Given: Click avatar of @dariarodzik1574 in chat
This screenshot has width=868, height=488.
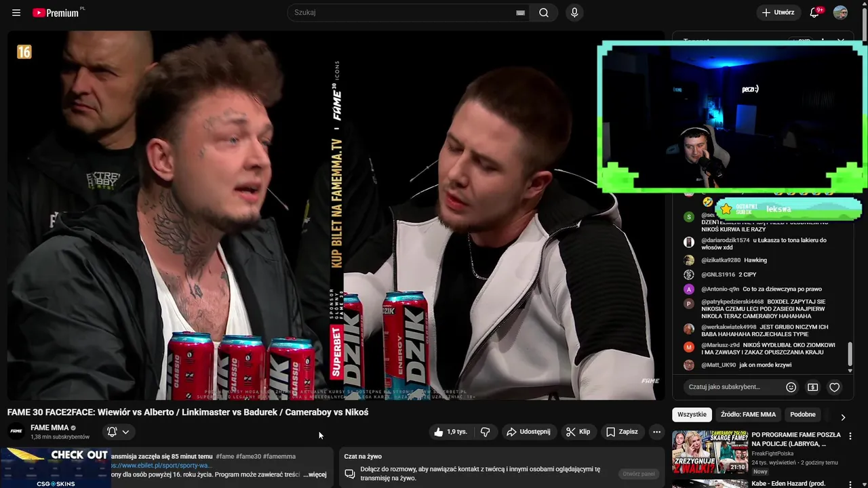Looking at the screenshot, I should coord(689,242).
